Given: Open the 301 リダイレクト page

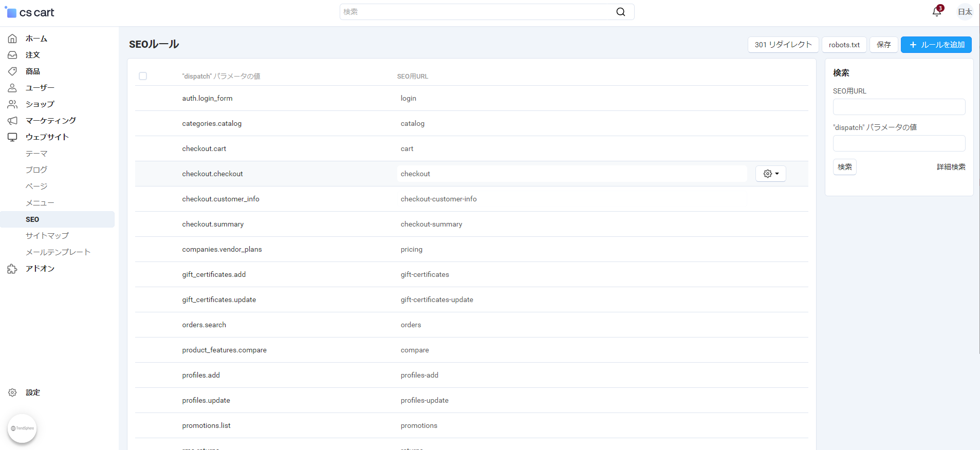Looking at the screenshot, I should (x=783, y=45).
